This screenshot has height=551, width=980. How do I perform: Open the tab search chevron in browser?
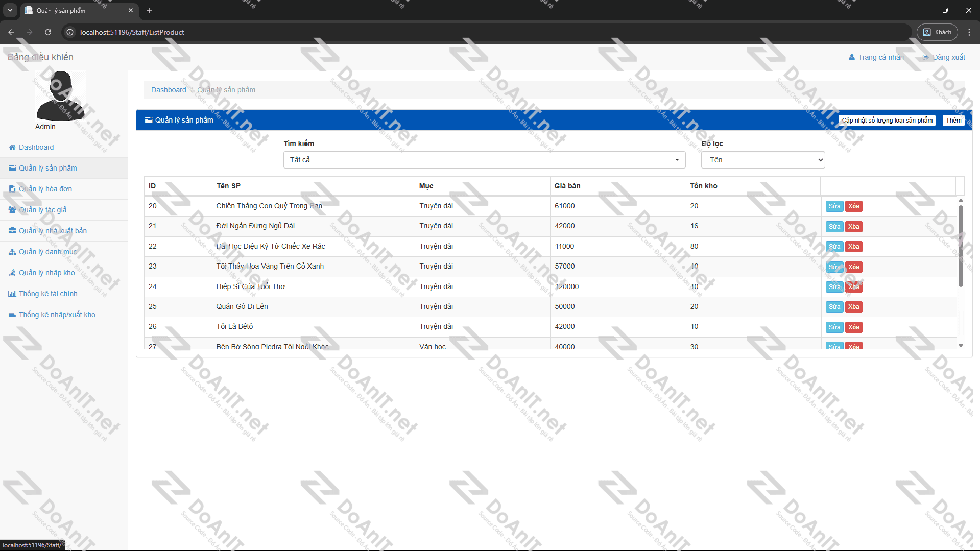(10, 10)
